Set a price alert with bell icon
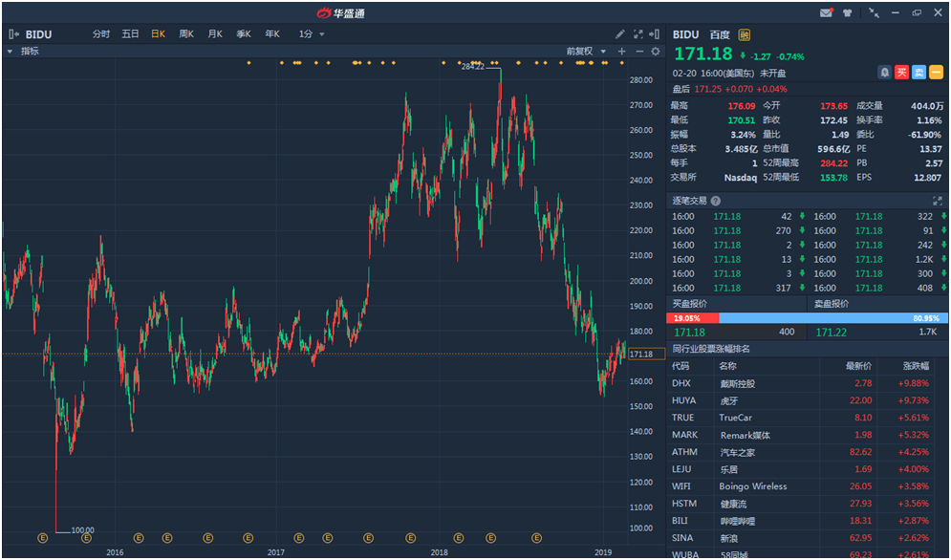This screenshot has width=951, height=560. (884, 73)
